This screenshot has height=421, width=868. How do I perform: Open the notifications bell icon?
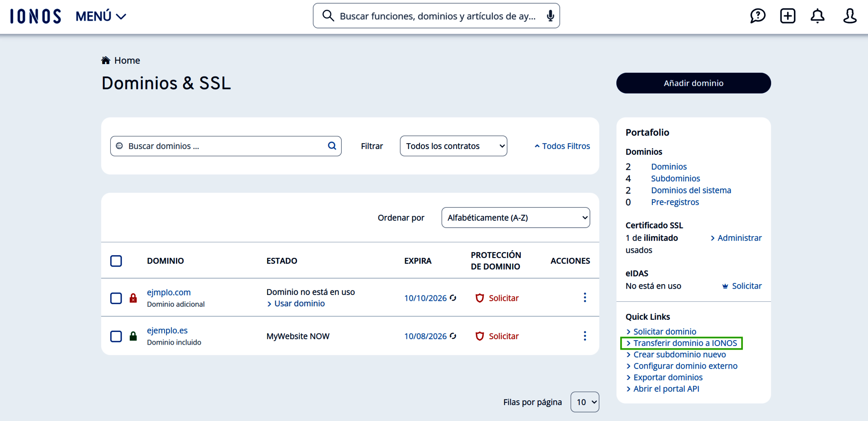[x=818, y=16]
